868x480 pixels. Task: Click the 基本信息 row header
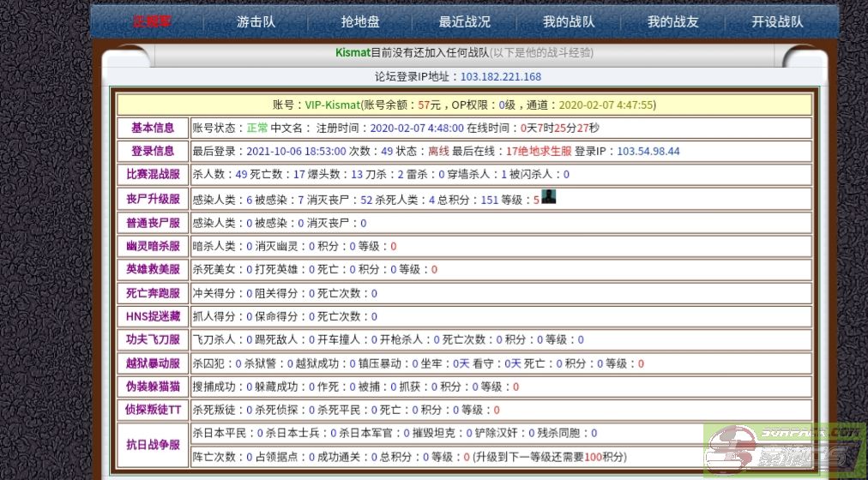click(x=153, y=128)
